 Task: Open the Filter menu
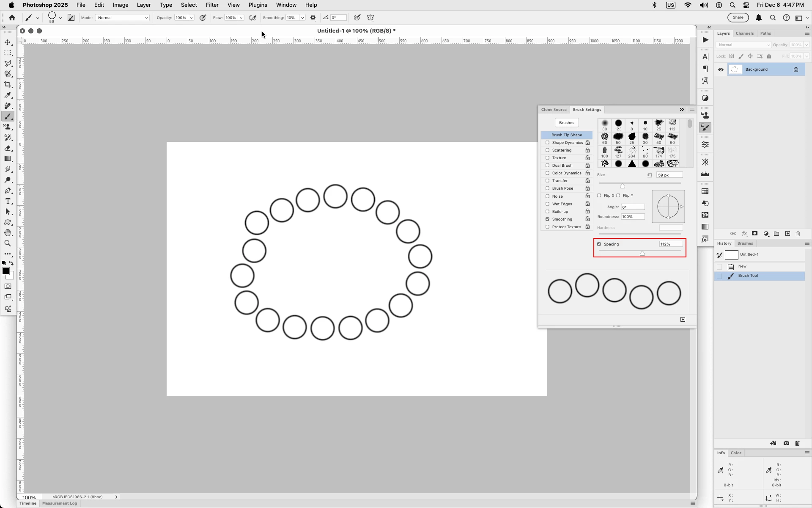[212, 5]
